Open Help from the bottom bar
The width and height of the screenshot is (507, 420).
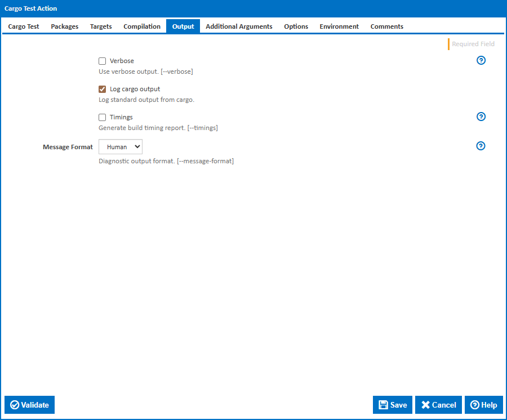click(483, 405)
